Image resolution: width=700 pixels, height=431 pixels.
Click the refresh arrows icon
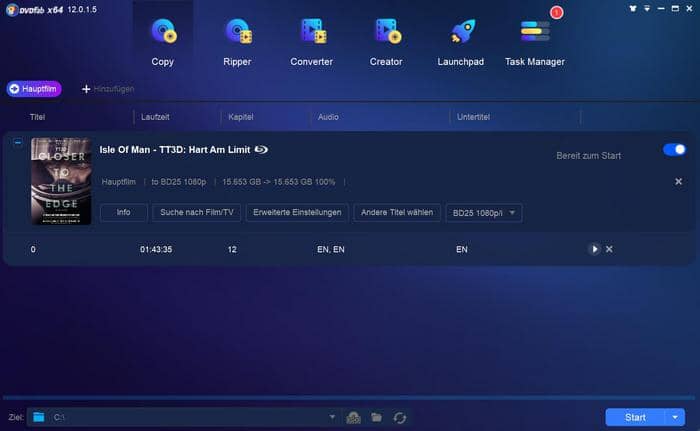click(x=400, y=418)
